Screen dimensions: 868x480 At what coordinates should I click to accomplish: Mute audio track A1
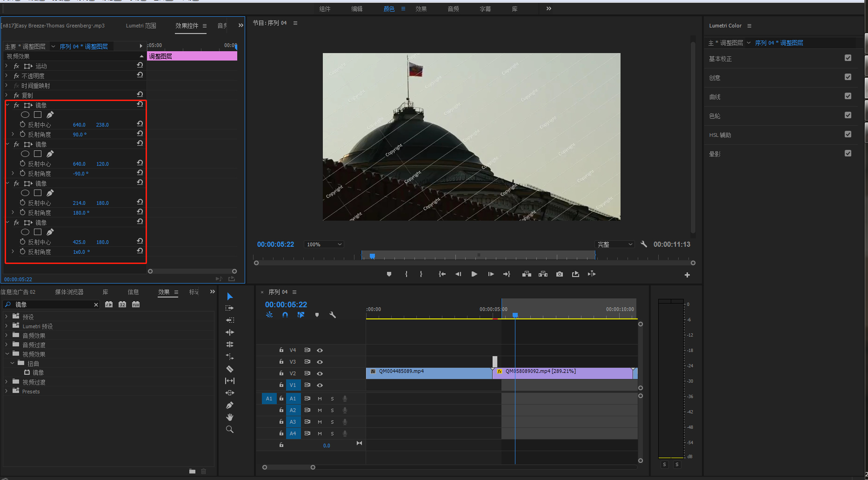point(320,399)
